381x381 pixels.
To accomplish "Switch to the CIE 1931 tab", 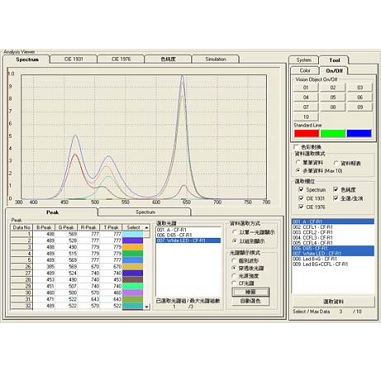I will click(x=74, y=59).
